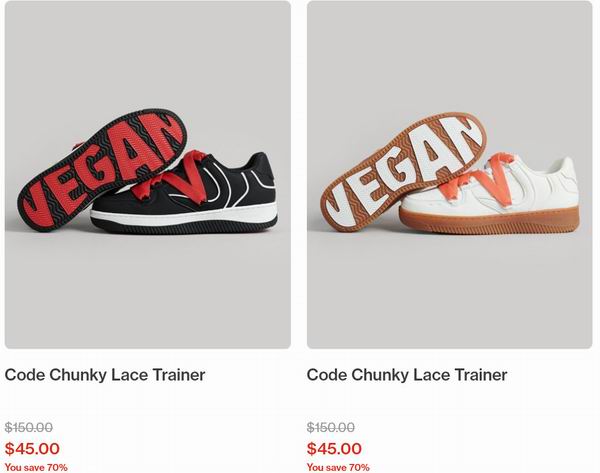Select the white VEGAN gum sole
This screenshot has height=473, width=600.
point(403,171)
